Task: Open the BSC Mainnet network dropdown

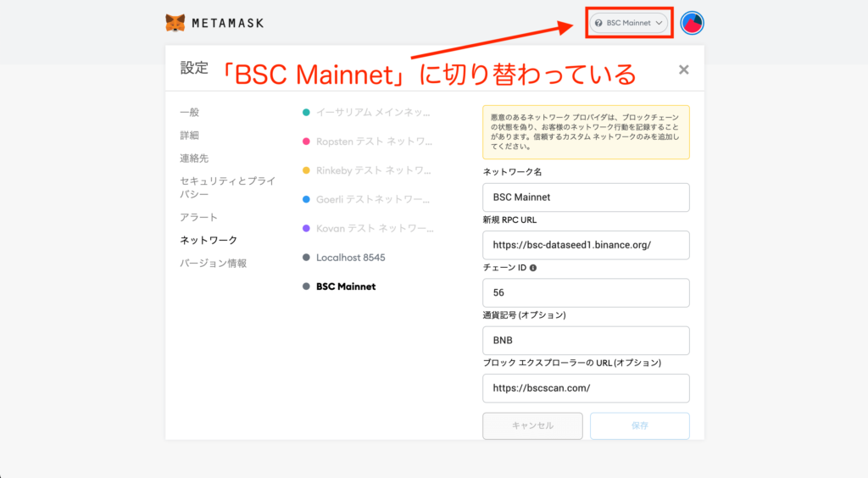Action: tap(629, 23)
